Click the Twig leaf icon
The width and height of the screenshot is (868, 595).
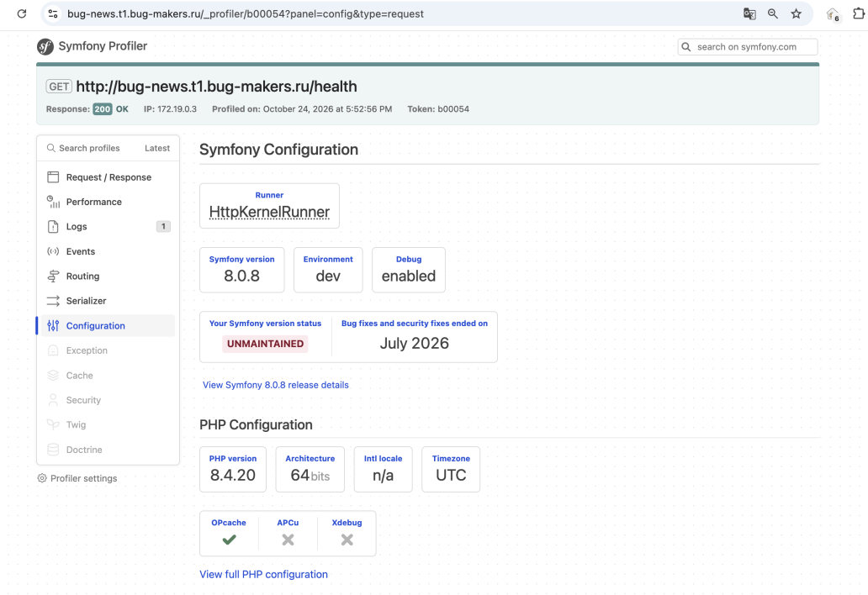(53, 424)
